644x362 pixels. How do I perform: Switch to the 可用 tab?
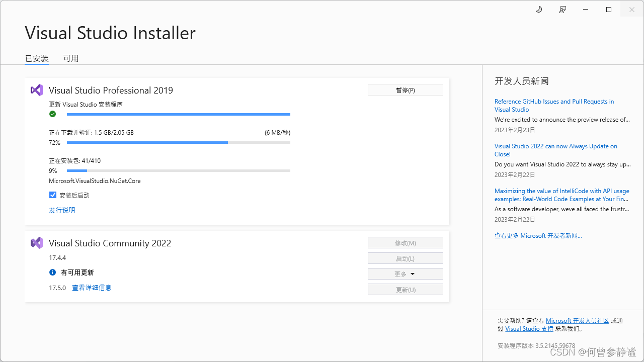tap(71, 58)
